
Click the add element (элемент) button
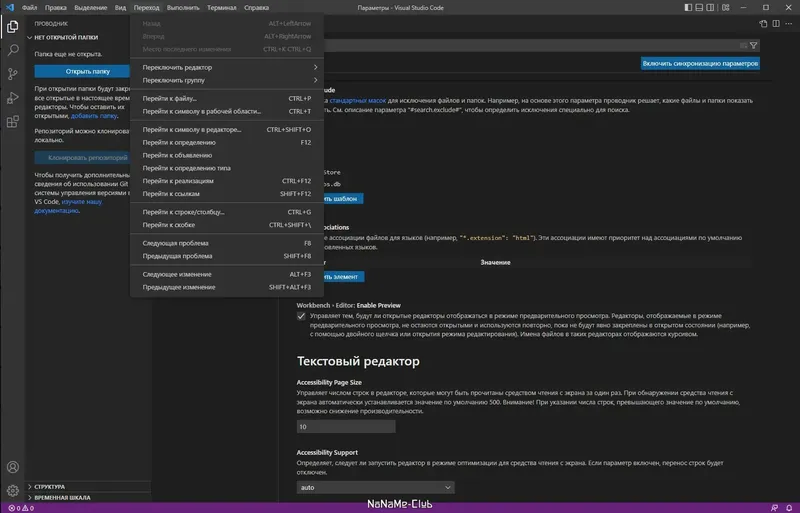[343, 277]
